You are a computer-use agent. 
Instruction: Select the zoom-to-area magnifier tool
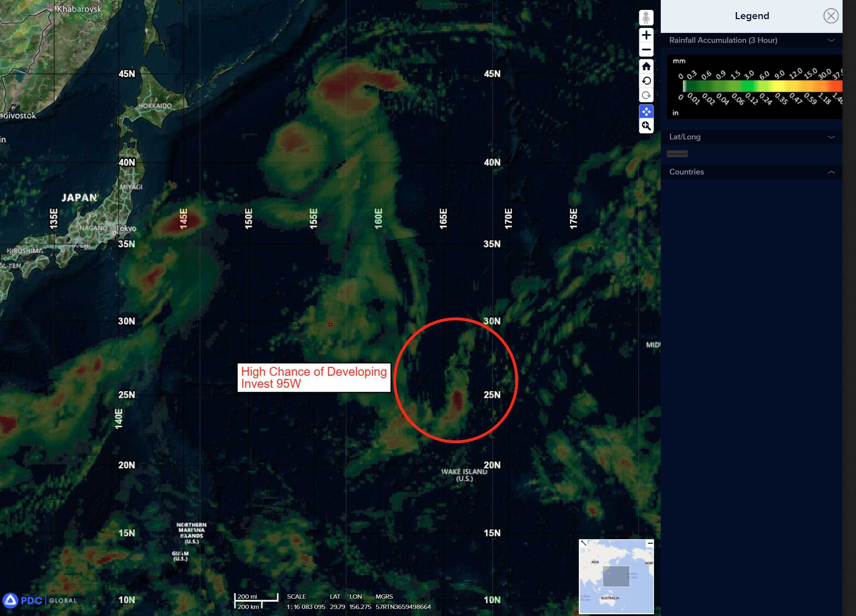(646, 126)
